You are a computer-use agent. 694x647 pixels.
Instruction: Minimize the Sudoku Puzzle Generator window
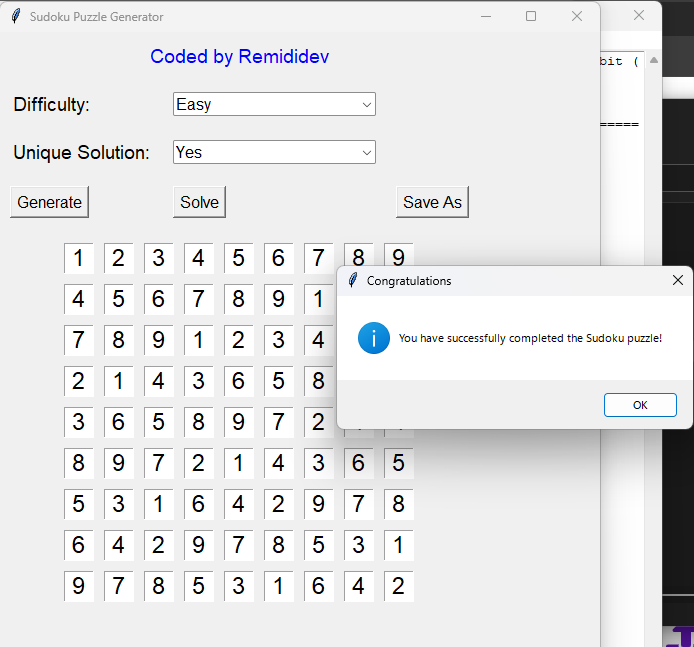click(485, 16)
